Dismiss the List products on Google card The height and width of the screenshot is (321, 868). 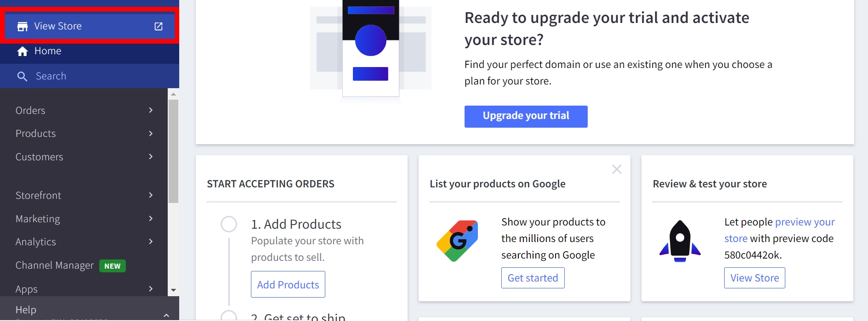pyautogui.click(x=617, y=169)
